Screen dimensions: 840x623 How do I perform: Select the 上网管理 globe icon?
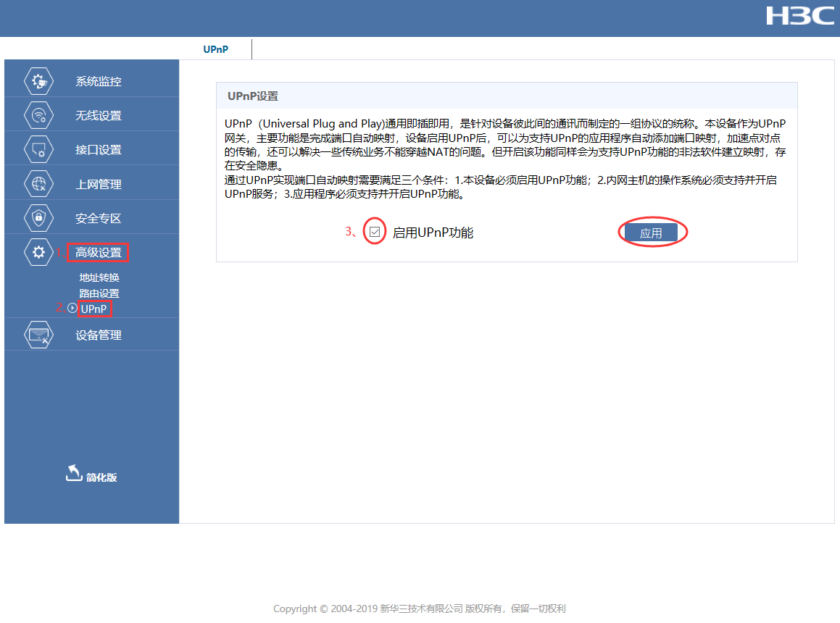pos(38,183)
